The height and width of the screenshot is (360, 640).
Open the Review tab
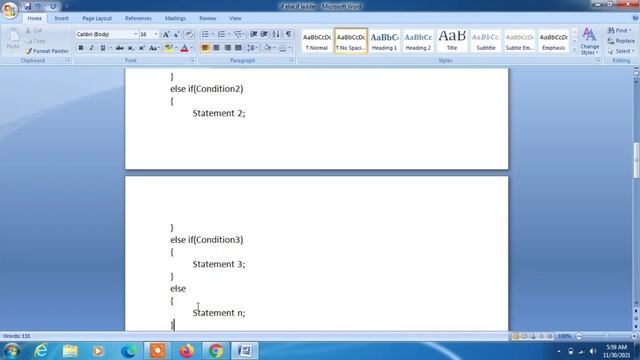[x=208, y=18]
